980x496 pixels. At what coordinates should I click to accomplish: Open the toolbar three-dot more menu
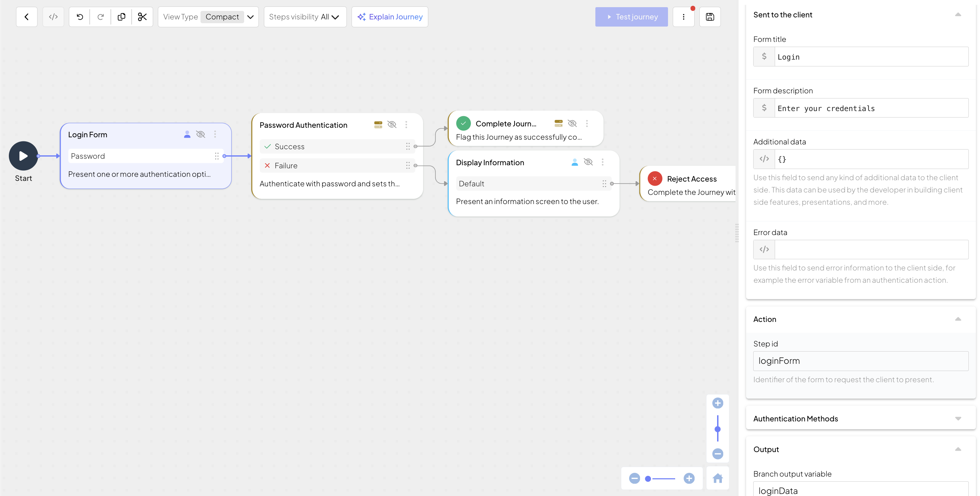coord(683,17)
